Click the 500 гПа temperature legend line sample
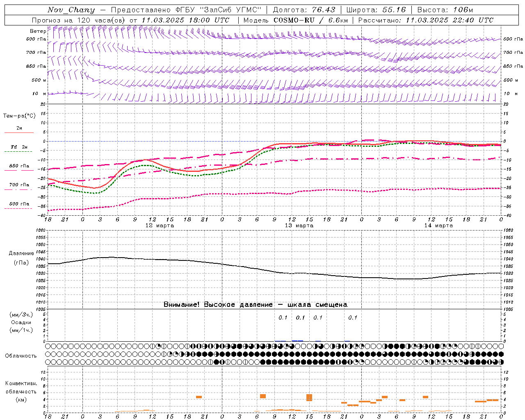The height and width of the screenshot is (420, 525). pos(18,208)
